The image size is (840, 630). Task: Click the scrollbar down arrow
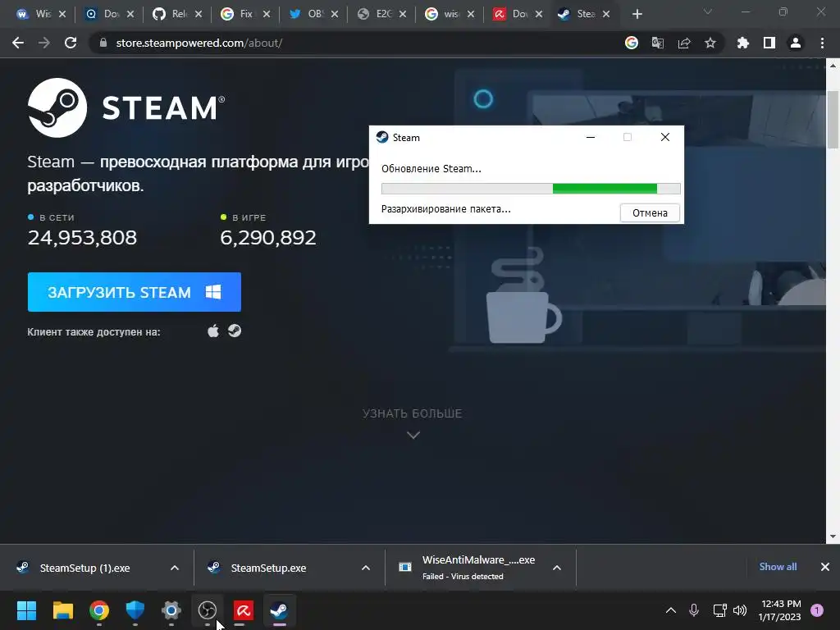pos(833,536)
